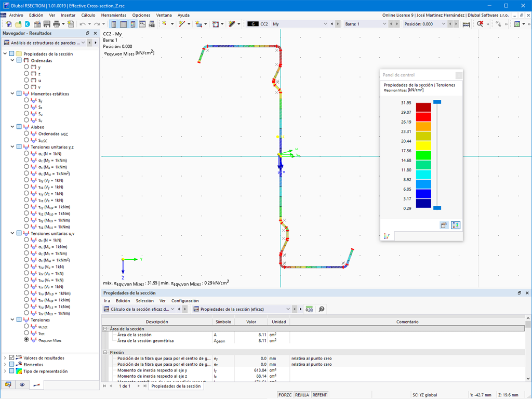Image resolution: width=532 pixels, height=399 pixels.
Task: Click the save file icon in toolbar
Action: coord(47,24)
